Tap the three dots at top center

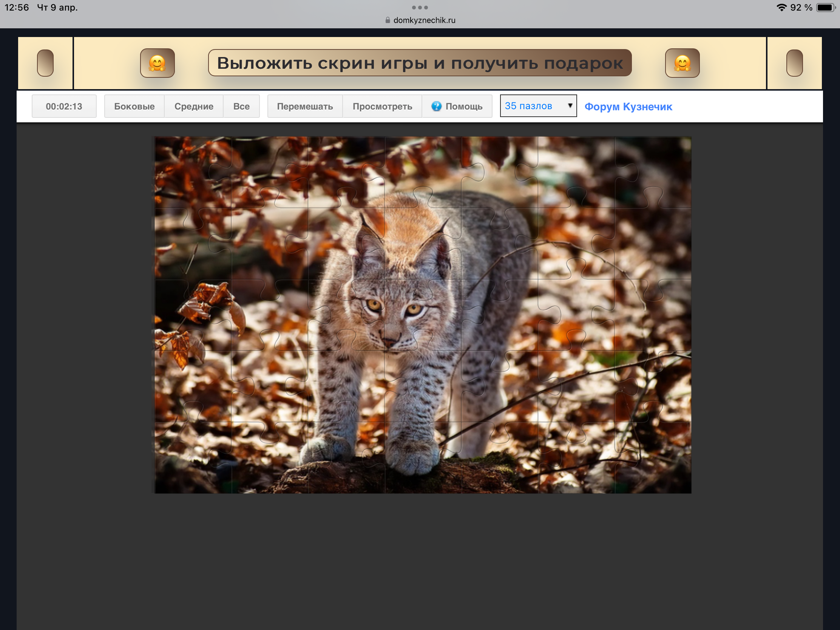420,7
